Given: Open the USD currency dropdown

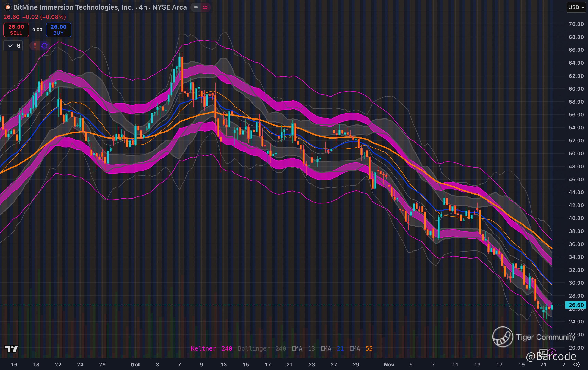Looking at the screenshot, I should pos(576,7).
